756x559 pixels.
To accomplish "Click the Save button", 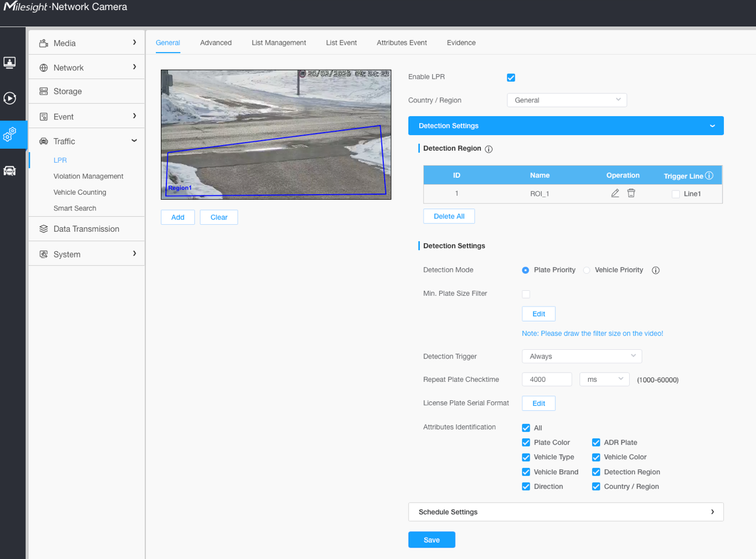I will coord(431,540).
